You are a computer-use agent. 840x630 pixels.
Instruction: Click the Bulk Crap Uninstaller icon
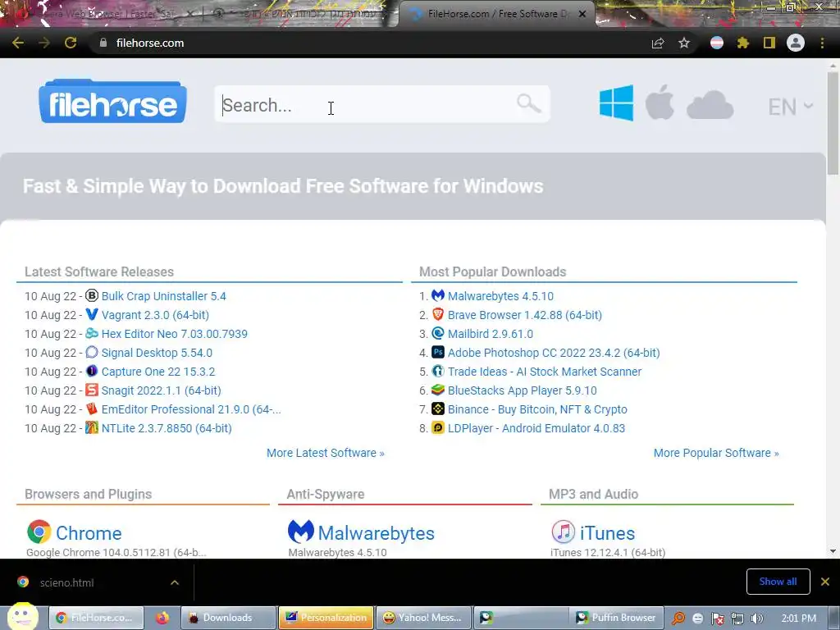(x=92, y=295)
